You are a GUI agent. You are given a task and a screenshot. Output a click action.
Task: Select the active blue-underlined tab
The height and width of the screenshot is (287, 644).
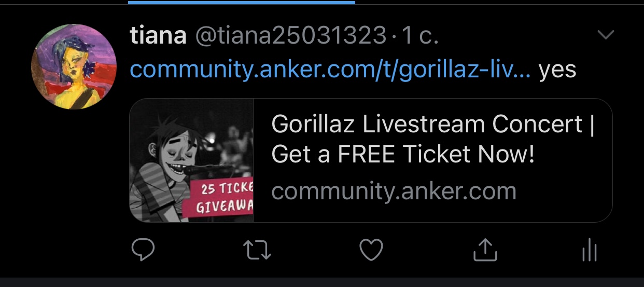coord(242,2)
